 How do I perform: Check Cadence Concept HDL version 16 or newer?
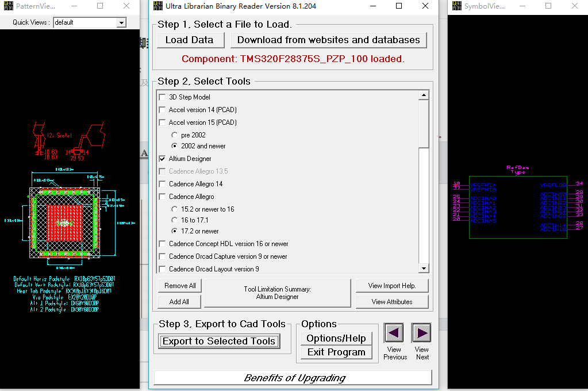(162, 244)
